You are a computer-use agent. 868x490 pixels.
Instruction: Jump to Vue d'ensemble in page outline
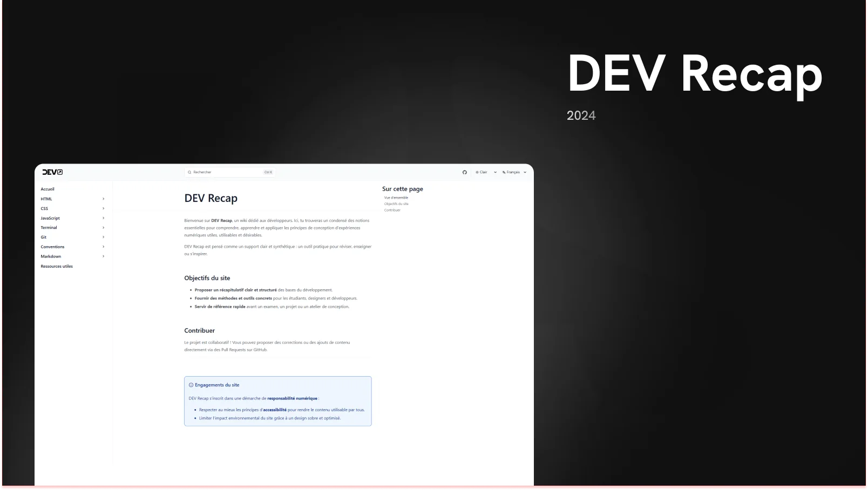click(396, 198)
